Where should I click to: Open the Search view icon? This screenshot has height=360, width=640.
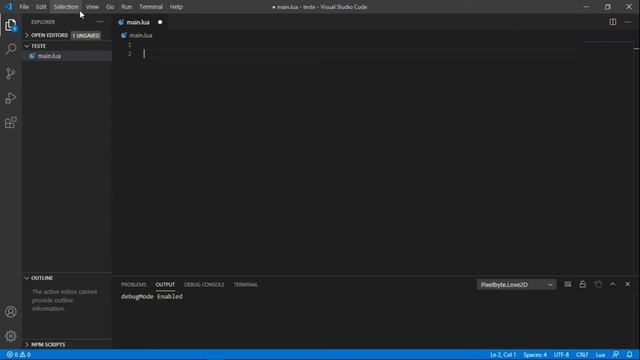pos(11,49)
